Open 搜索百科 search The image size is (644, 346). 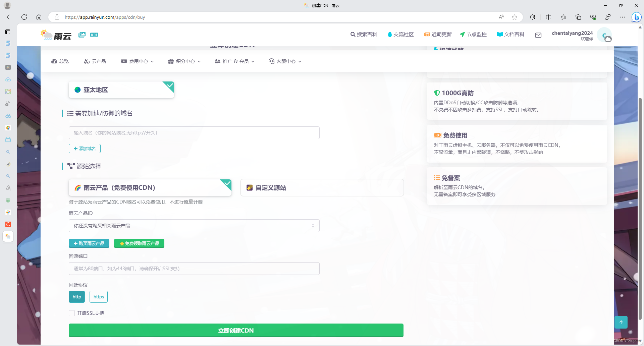pos(364,35)
